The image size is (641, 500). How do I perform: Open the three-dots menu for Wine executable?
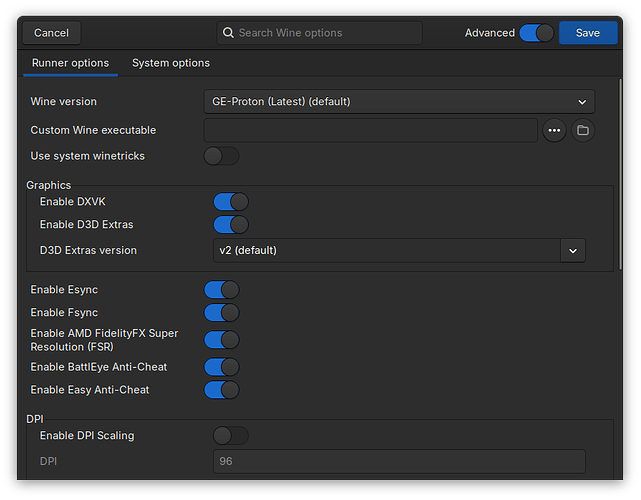coord(554,130)
